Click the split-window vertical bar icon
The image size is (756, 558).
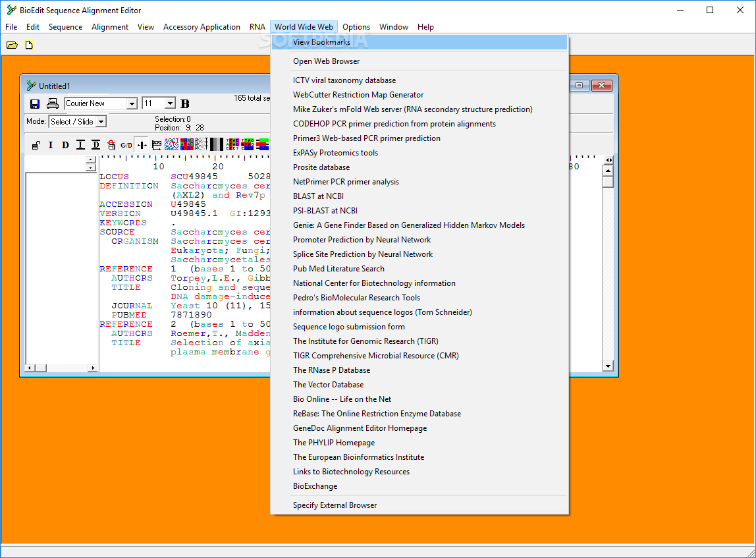pyautogui.click(x=142, y=145)
